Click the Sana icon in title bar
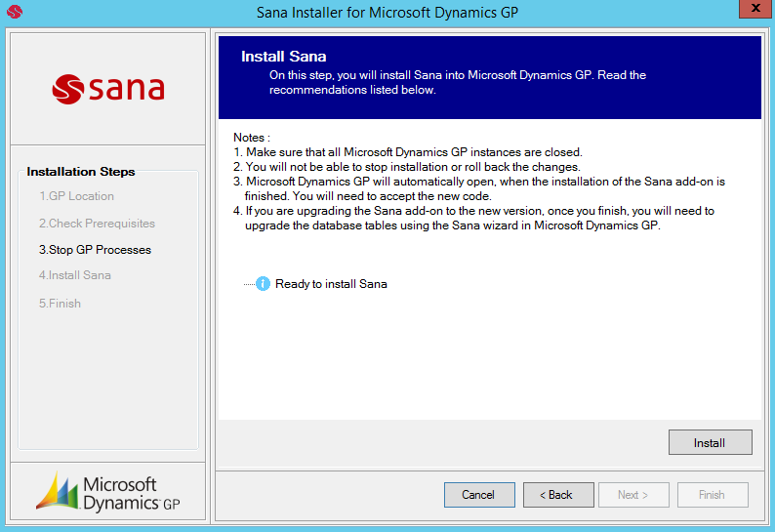 [x=15, y=12]
